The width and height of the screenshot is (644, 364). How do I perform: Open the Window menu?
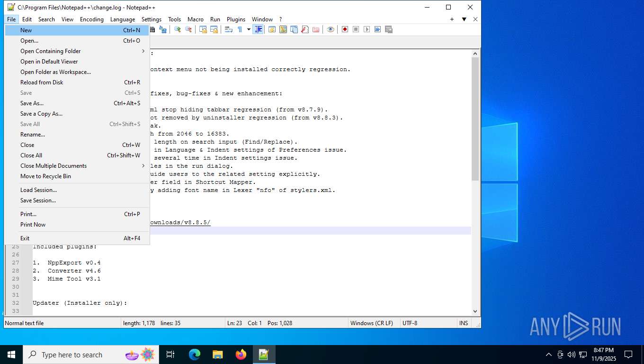(x=262, y=19)
